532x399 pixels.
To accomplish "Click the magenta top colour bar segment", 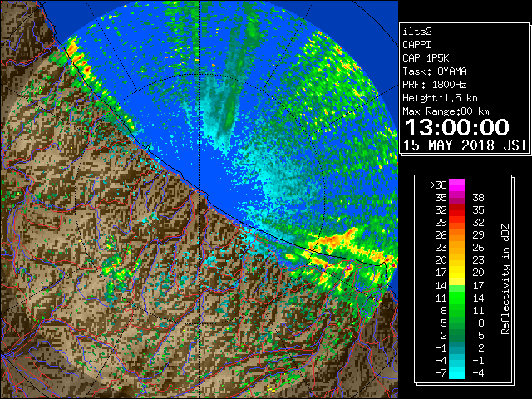I will tap(457, 185).
